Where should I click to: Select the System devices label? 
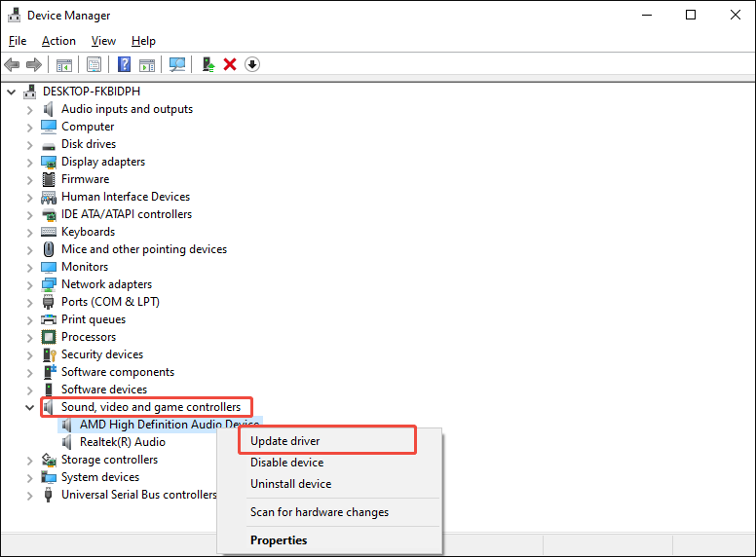point(100,477)
